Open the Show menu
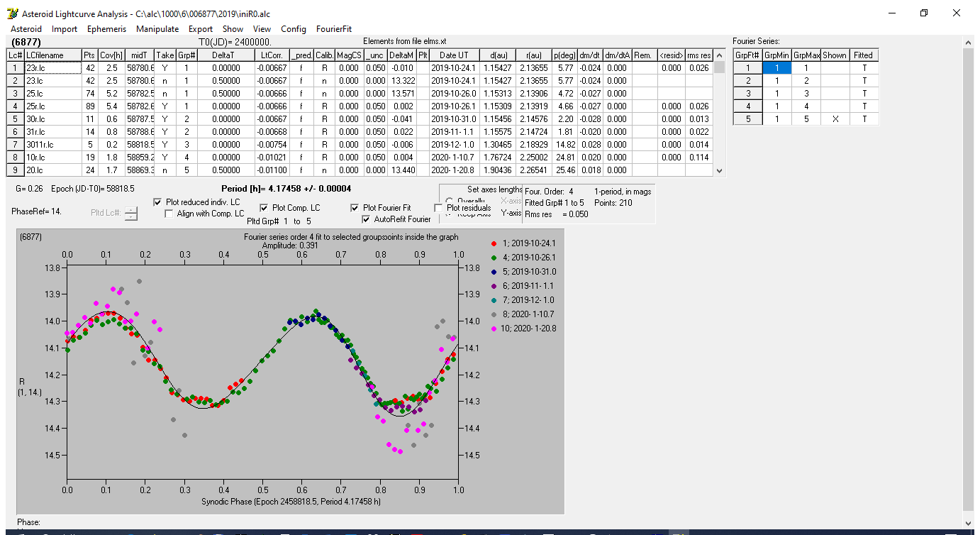Screen dimensions: 980x535 tap(233, 29)
